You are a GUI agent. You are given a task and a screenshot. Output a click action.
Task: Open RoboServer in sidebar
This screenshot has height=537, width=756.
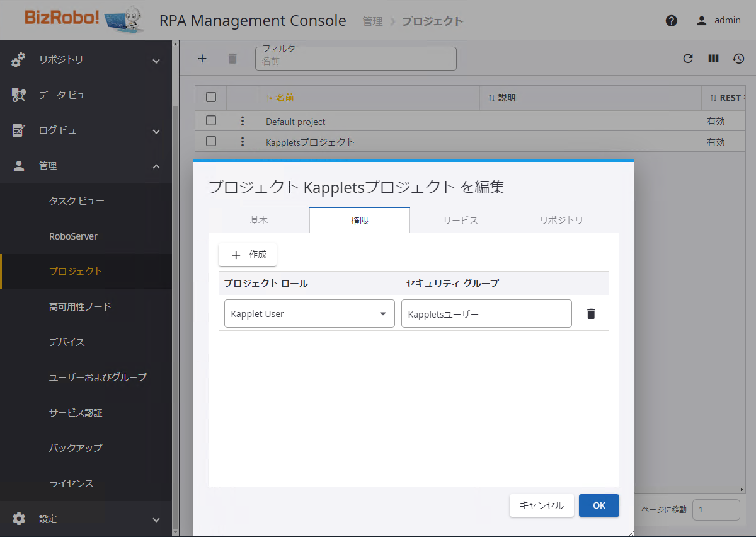click(86, 236)
